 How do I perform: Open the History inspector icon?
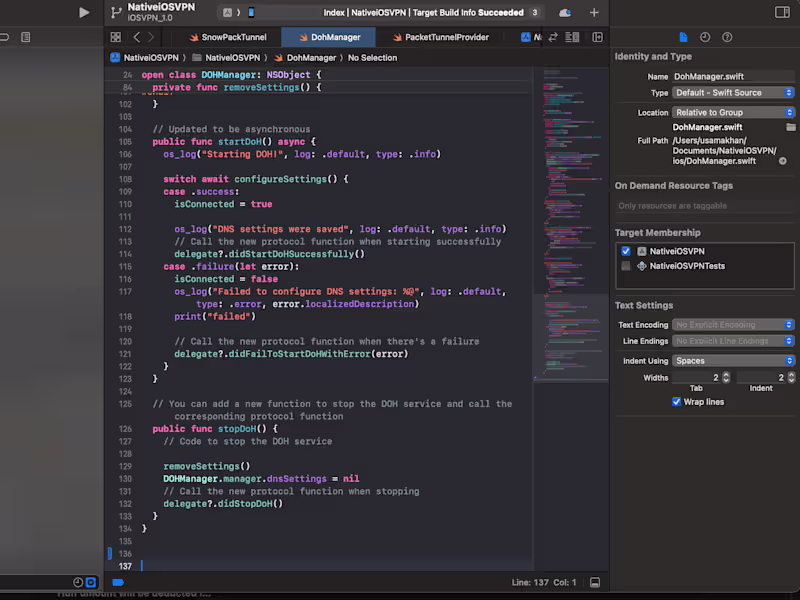[705, 37]
